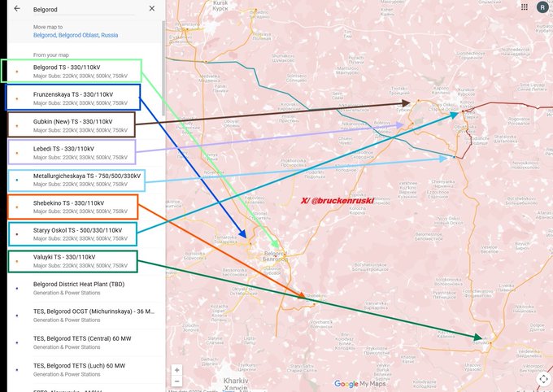Select Frunzenskaya TS - 330/110kV result
Image resolution: width=553 pixels, height=392 pixels.
tap(85, 98)
